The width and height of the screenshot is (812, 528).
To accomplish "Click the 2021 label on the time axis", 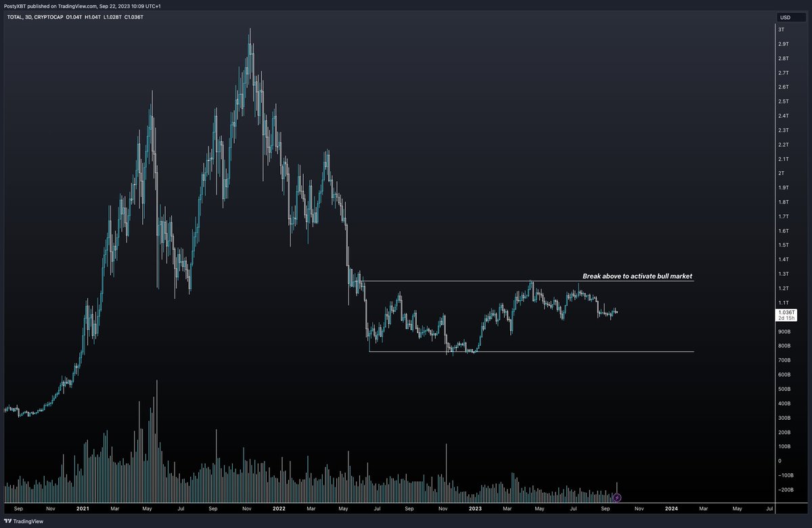I will pos(83,507).
